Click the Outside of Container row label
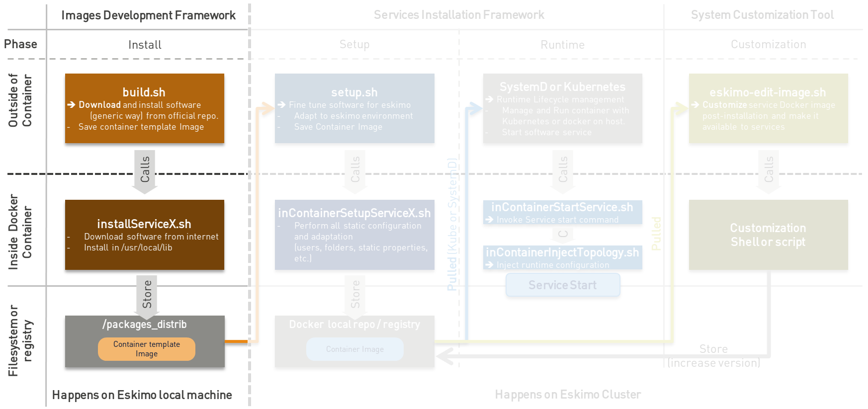This screenshot has width=868, height=409. (20, 100)
